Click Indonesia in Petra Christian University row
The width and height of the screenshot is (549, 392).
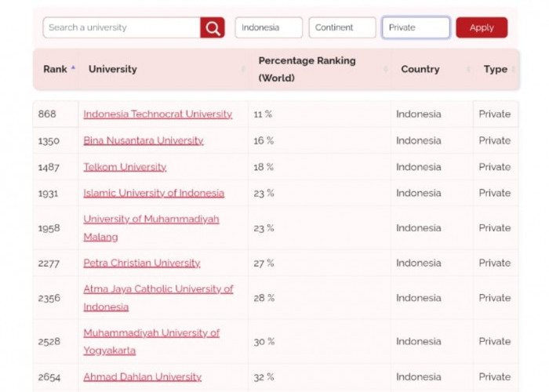[x=418, y=263]
